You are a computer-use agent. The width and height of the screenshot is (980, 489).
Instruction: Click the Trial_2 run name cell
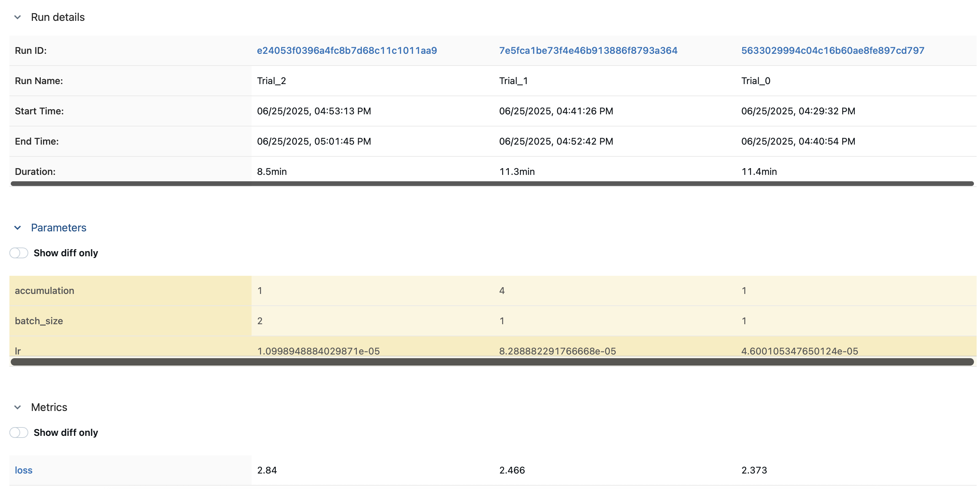point(271,81)
